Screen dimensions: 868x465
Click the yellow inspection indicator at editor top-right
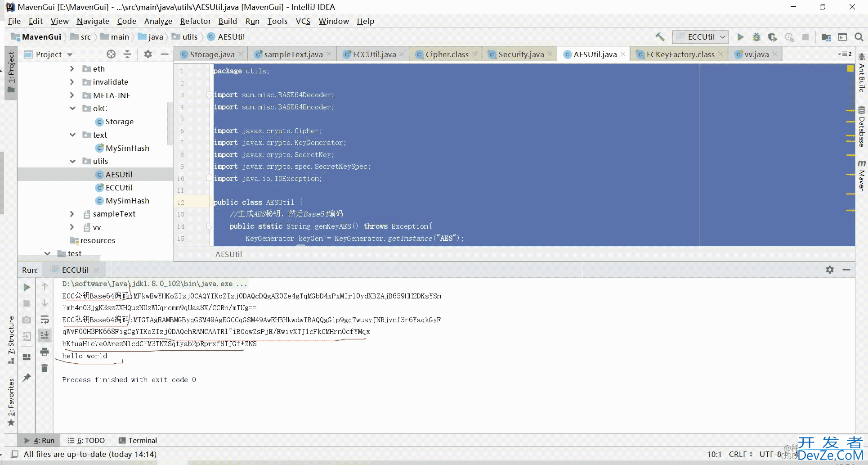click(850, 68)
